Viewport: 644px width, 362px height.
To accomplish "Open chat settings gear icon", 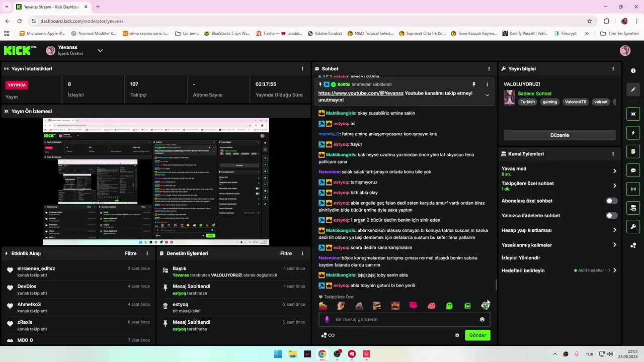I will 457,335.
